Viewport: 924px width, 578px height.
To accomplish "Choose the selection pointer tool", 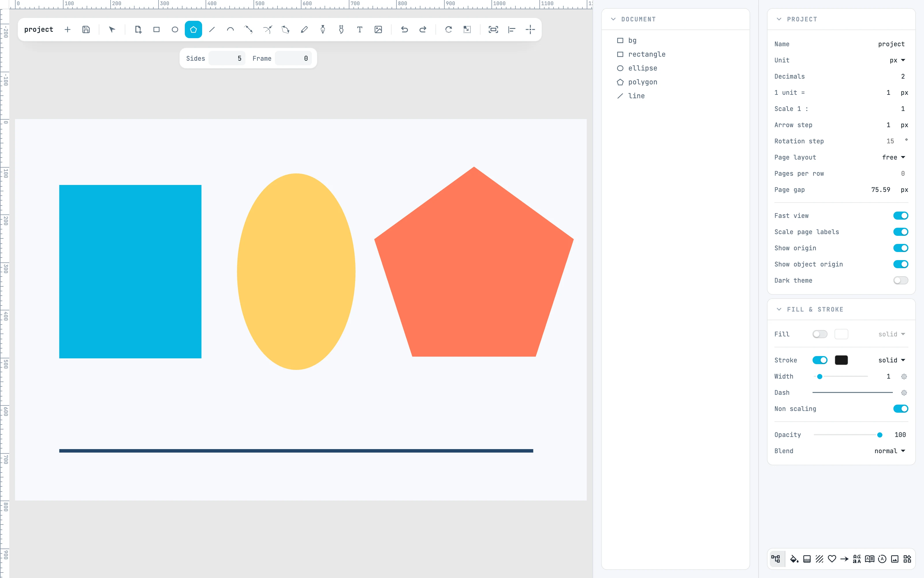I will 112,29.
